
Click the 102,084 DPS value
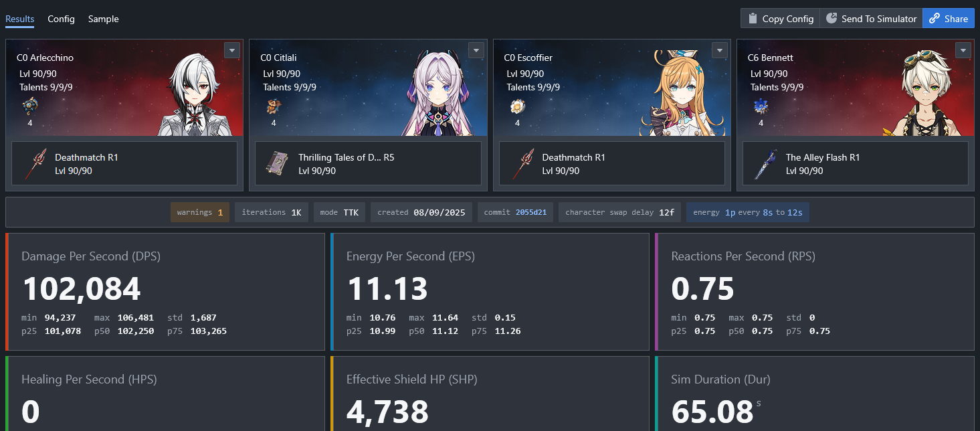pos(82,289)
